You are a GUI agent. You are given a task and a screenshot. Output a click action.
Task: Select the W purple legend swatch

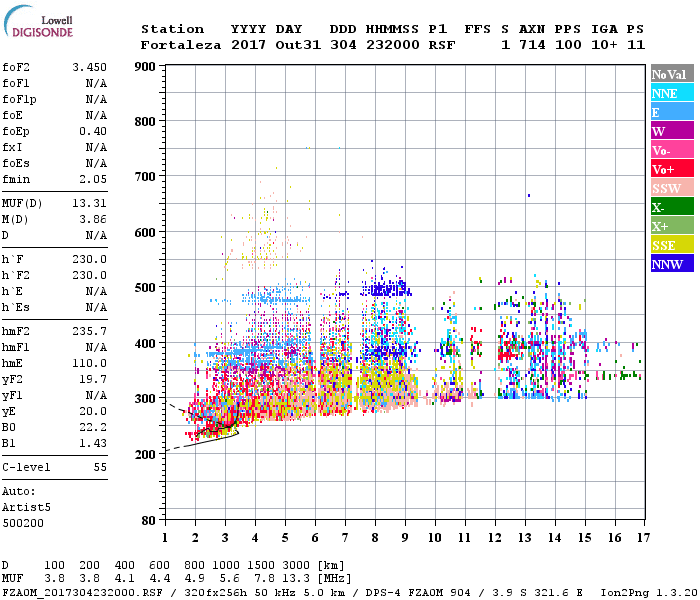point(672,131)
